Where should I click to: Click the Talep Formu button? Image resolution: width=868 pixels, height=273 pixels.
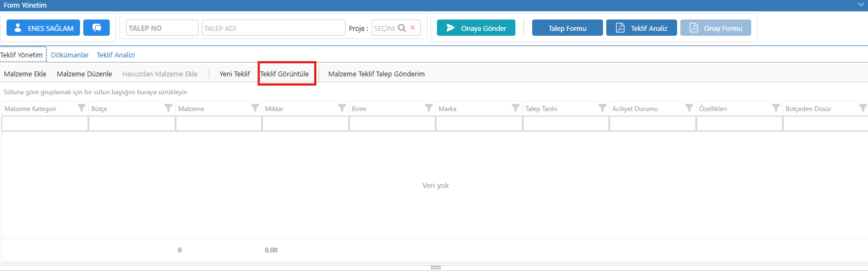pyautogui.click(x=567, y=28)
